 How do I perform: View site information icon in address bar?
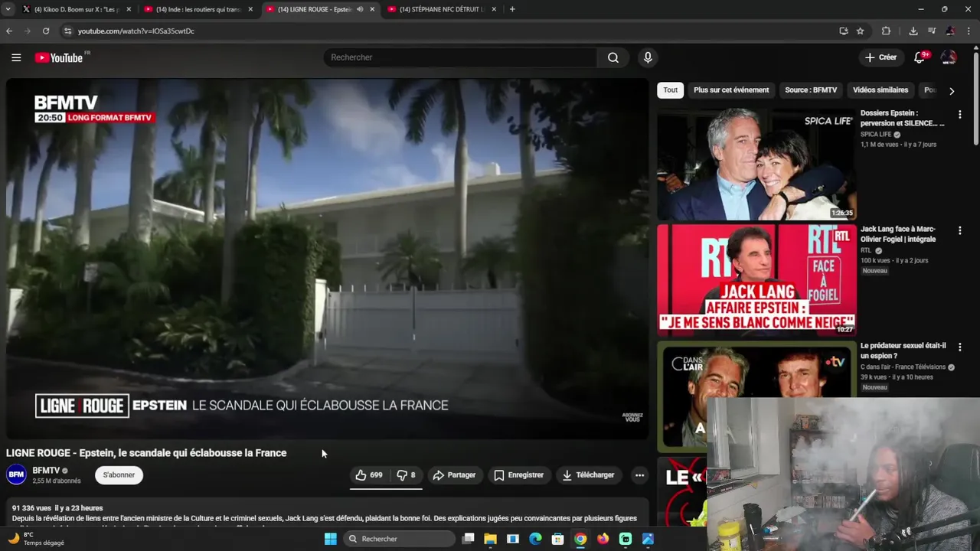pyautogui.click(x=67, y=31)
